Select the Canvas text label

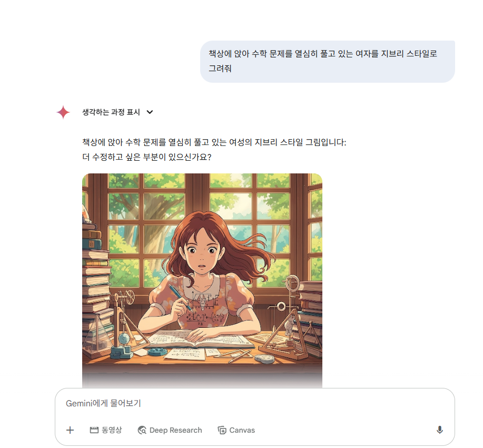[x=242, y=430]
